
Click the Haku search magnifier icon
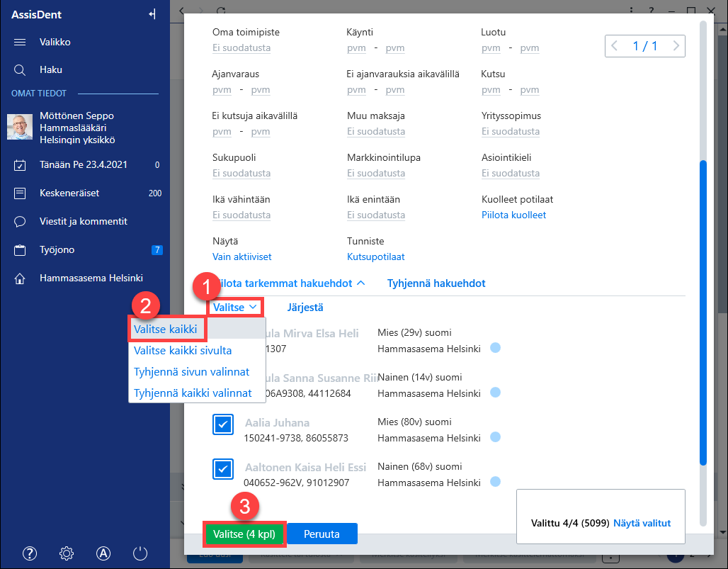coord(20,70)
